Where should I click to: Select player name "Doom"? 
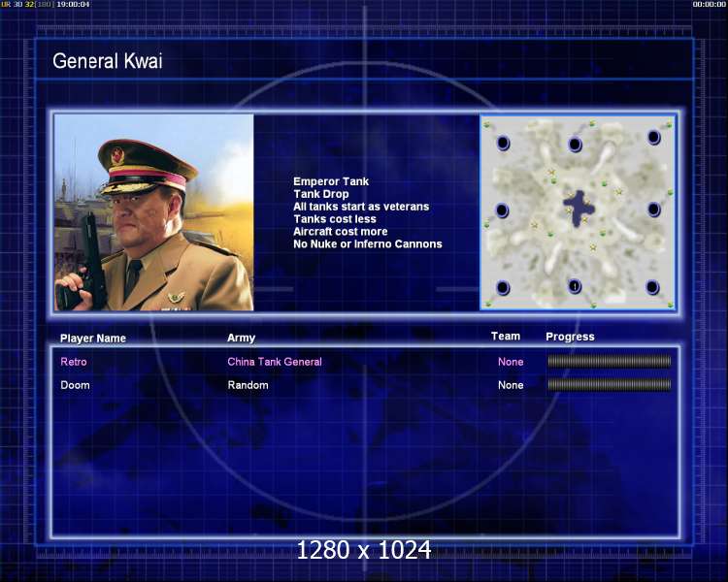(75, 385)
